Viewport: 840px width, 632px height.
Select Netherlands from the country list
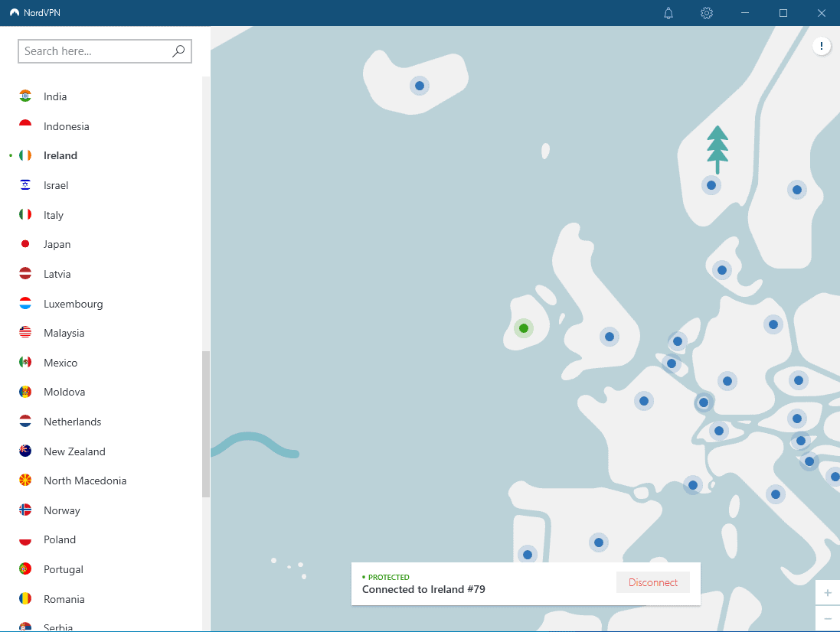click(72, 422)
